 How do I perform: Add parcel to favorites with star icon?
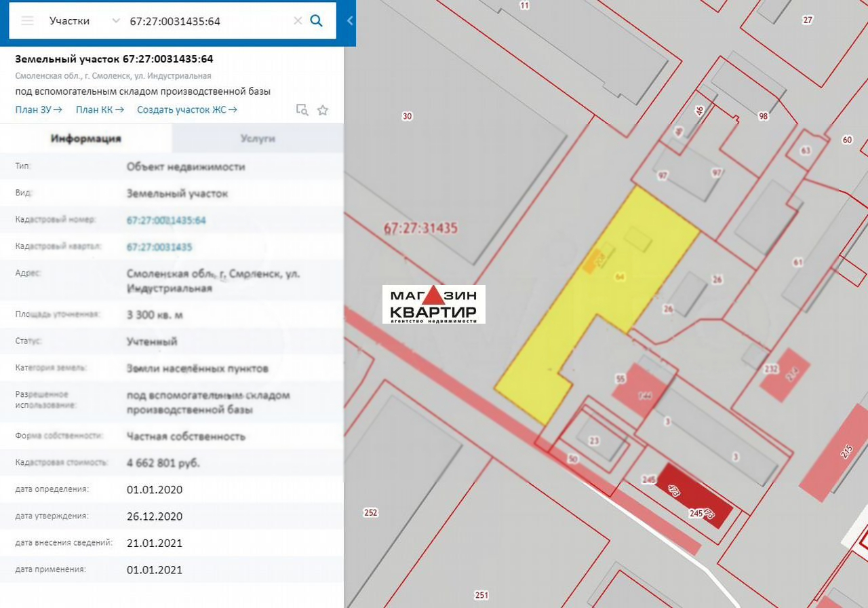click(x=323, y=110)
